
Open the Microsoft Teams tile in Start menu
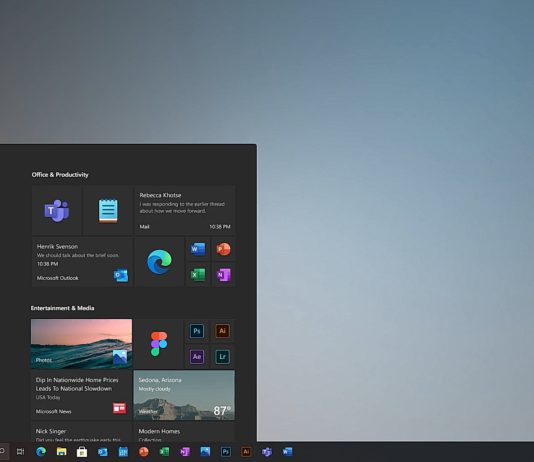pos(57,210)
